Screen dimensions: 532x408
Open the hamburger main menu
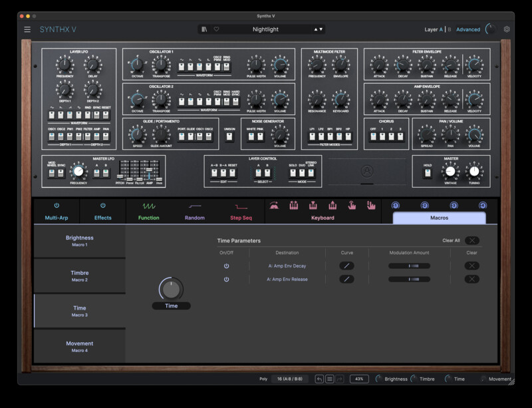pyautogui.click(x=27, y=29)
